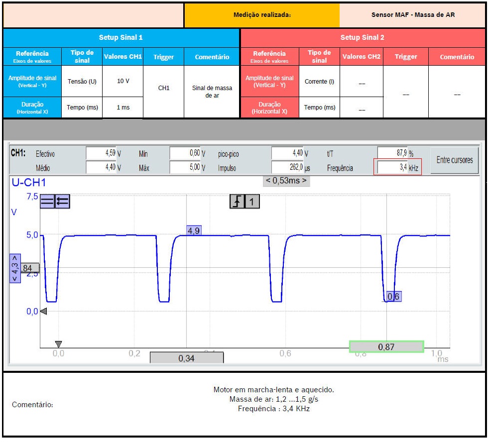Click the Setup Sinal 2 header
The width and height of the screenshot is (488, 448).
tap(363, 37)
